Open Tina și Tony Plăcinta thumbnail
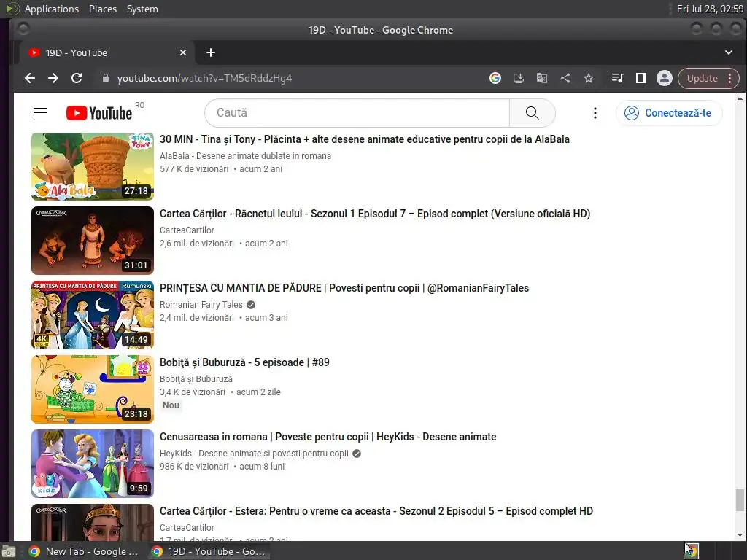 pos(93,166)
